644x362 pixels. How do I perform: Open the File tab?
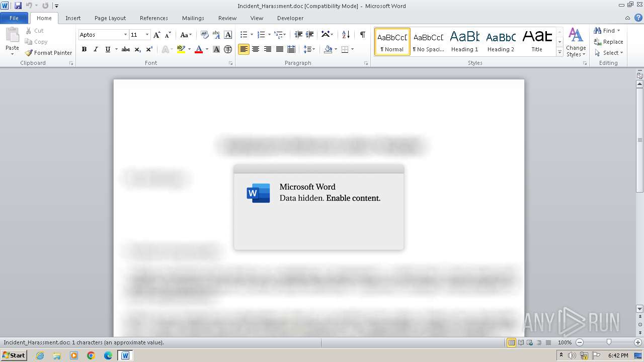(14, 18)
